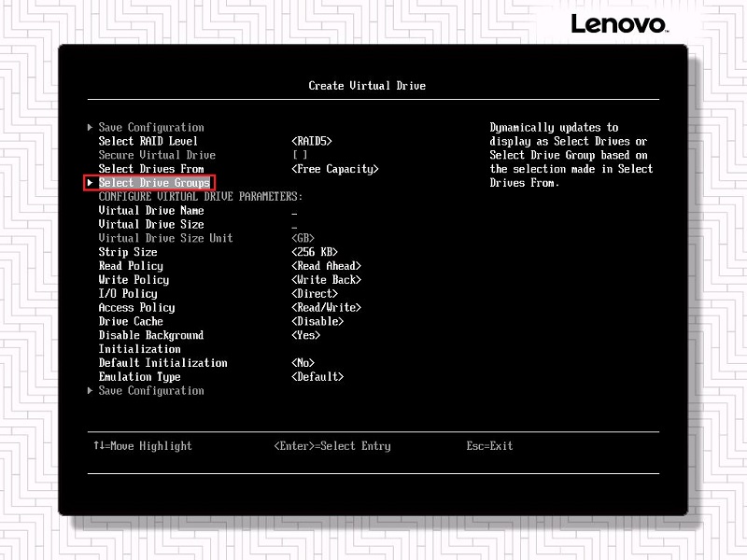This screenshot has height=560, width=747.
Task: Click the Lenovo logo
Action: tap(617, 23)
